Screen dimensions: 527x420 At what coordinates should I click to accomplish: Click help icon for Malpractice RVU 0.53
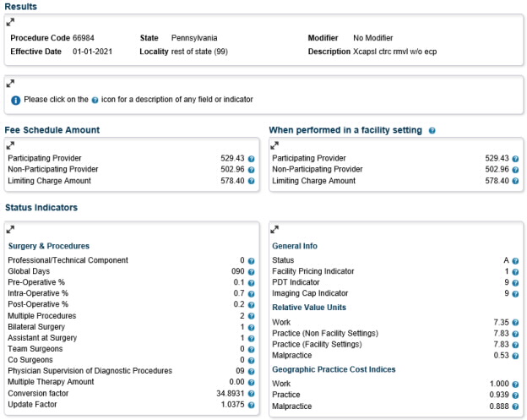click(x=516, y=356)
